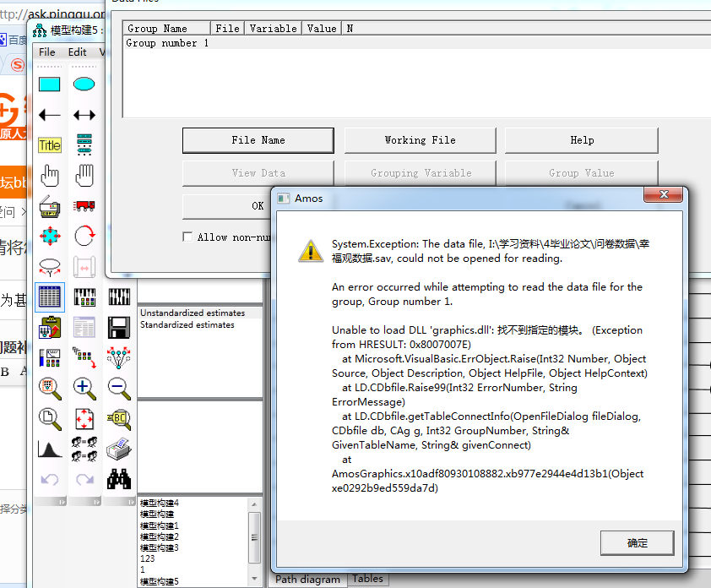The height and width of the screenshot is (588, 711).
Task: Select file 123 in the file list
Action: [148, 558]
